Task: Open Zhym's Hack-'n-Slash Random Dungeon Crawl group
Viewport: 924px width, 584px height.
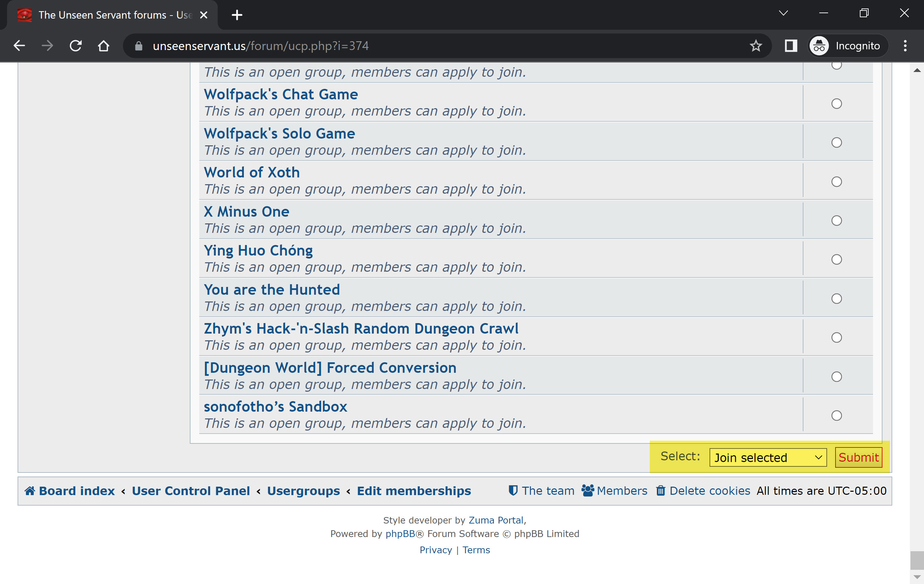Action: [x=361, y=328]
